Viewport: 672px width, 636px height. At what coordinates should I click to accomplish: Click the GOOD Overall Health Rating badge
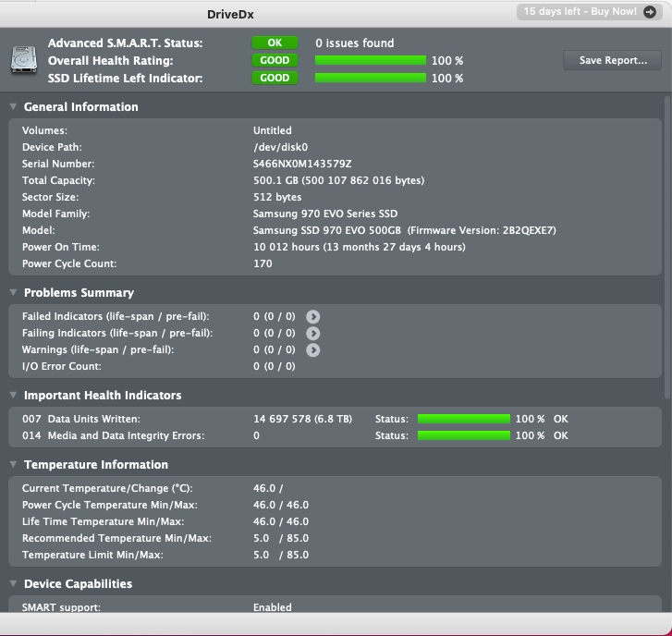coord(275,60)
